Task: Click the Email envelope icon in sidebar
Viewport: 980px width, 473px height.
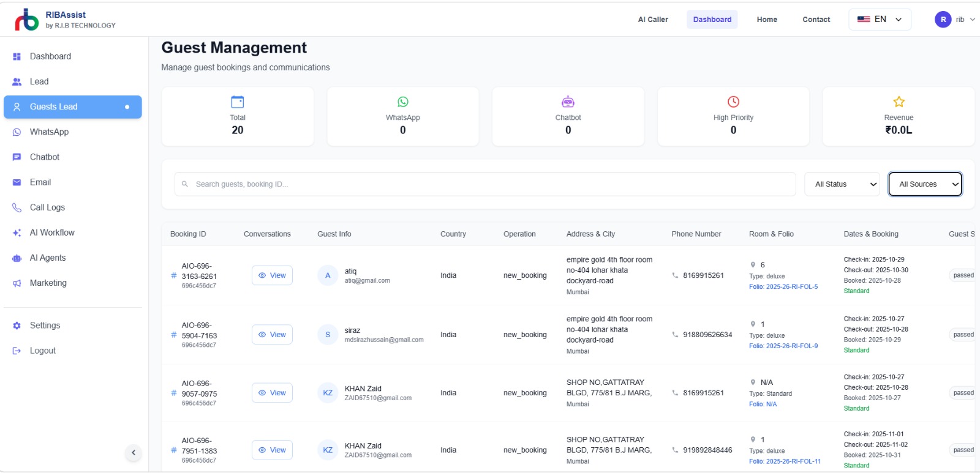Action: (17, 182)
